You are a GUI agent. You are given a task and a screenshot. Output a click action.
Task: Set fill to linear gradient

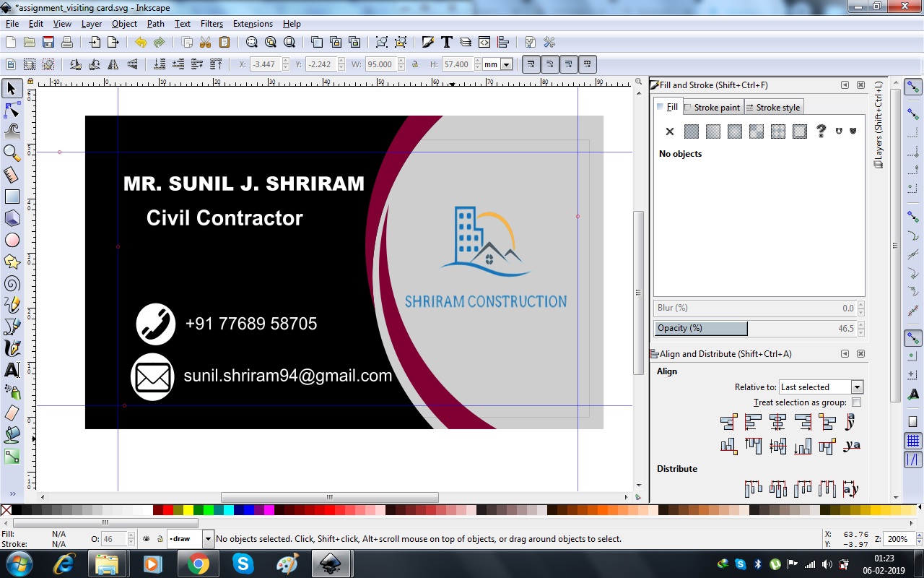tap(713, 131)
